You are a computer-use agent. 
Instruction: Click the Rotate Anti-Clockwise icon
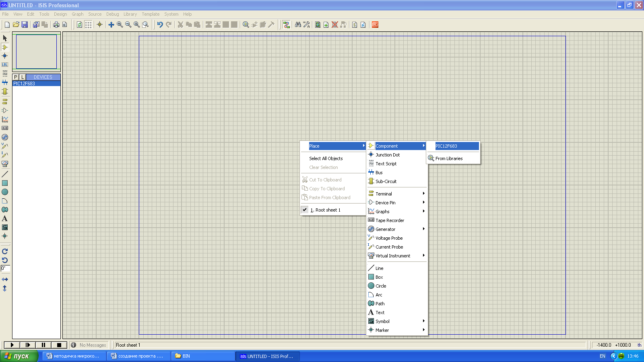tap(5, 260)
